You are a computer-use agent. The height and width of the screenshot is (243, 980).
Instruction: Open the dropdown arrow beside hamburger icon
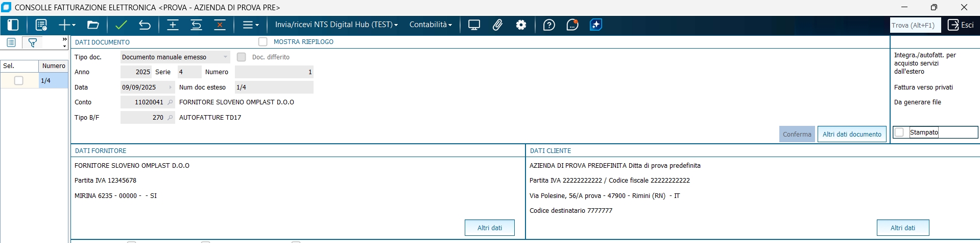(257, 25)
